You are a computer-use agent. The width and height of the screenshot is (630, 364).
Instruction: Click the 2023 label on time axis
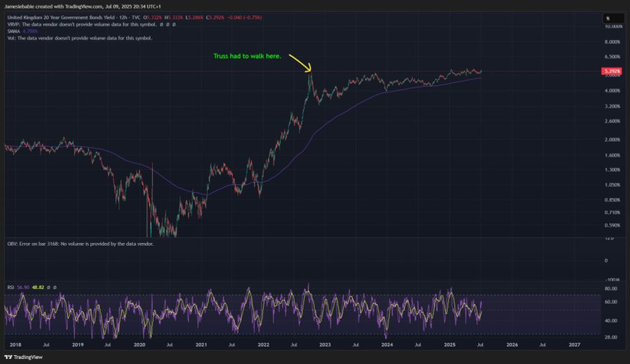[x=325, y=344]
